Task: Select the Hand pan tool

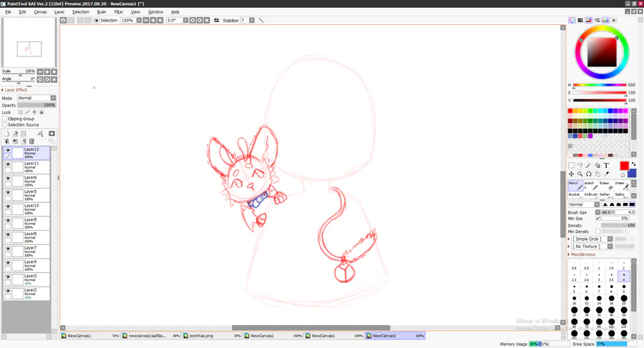Action: coord(597,174)
